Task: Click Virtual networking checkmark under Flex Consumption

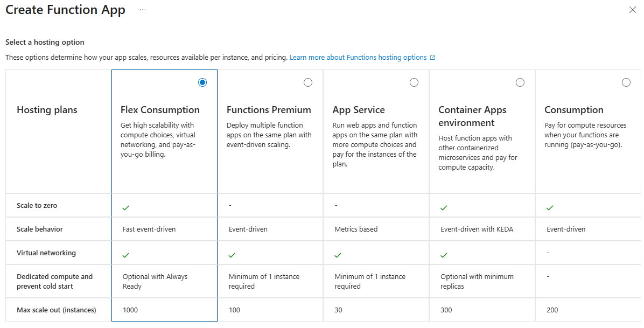Action: point(126,255)
